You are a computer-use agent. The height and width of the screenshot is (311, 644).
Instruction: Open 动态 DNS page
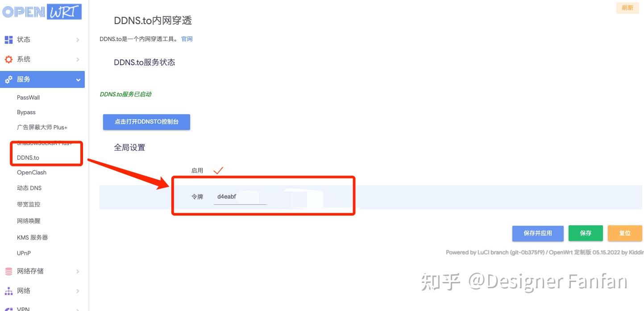pos(29,188)
